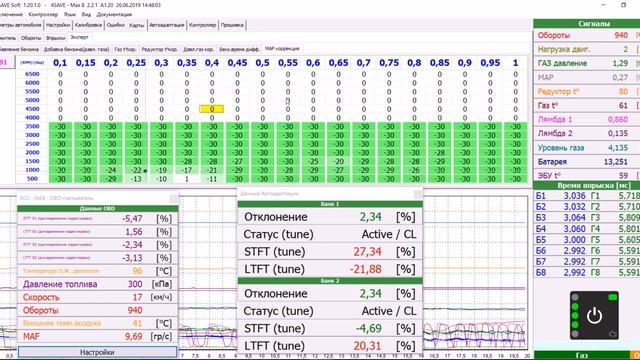The width and height of the screenshot is (640, 360).
Task: Switch to the Калибровка tab
Action: (88, 25)
